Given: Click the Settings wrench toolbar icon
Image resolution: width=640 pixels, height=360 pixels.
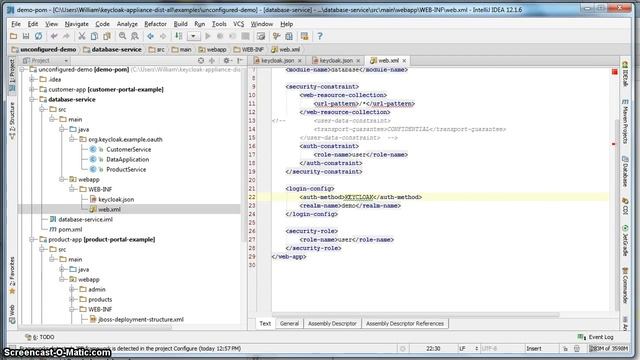Looking at the screenshot, I should tap(276, 36).
